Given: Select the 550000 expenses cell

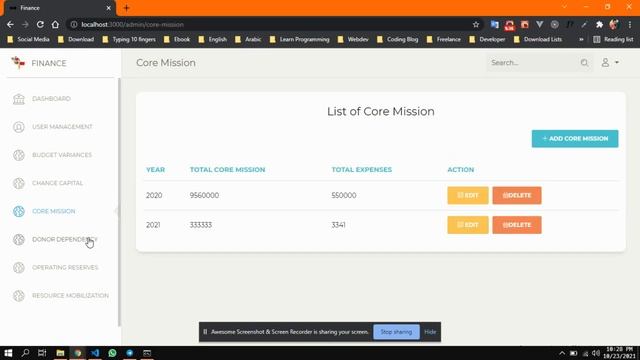Looking at the screenshot, I should point(344,196).
